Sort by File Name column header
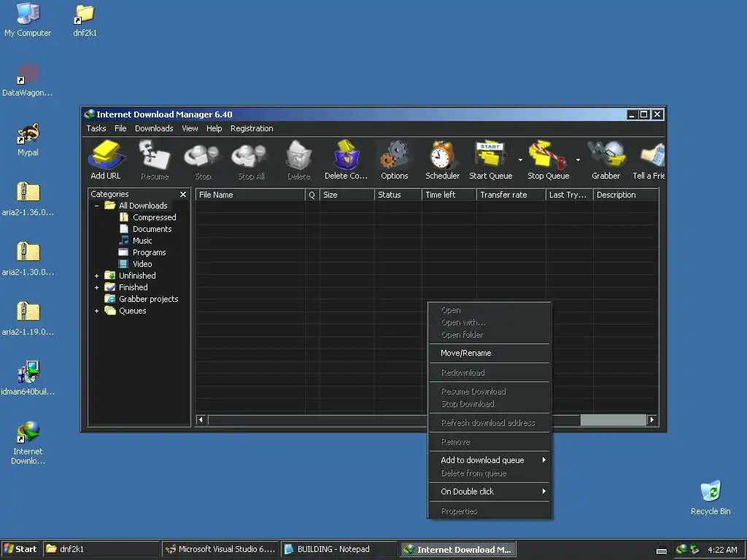Image resolution: width=747 pixels, height=560 pixels. [250, 195]
